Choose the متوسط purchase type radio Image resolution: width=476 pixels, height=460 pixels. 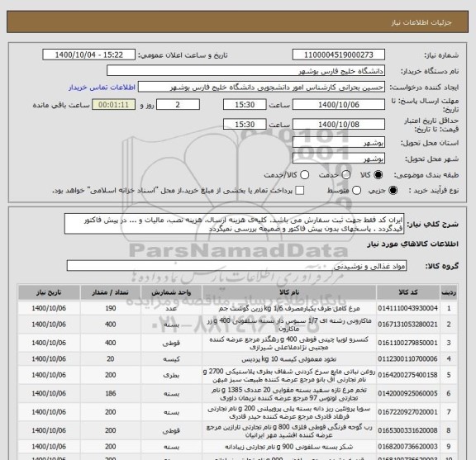(356, 191)
